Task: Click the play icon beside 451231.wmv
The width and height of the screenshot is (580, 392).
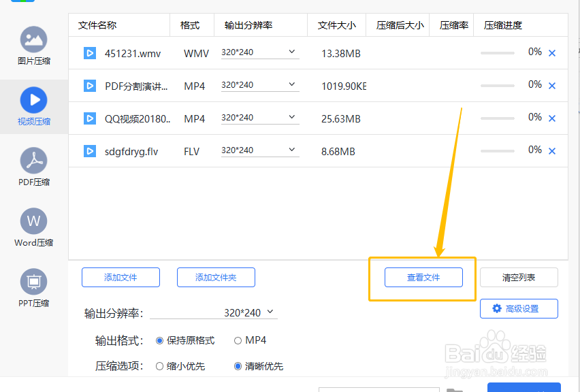Action: (89, 53)
